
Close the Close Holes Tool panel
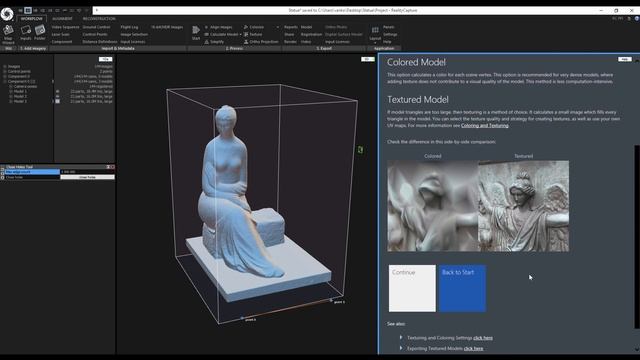[x=113, y=167]
